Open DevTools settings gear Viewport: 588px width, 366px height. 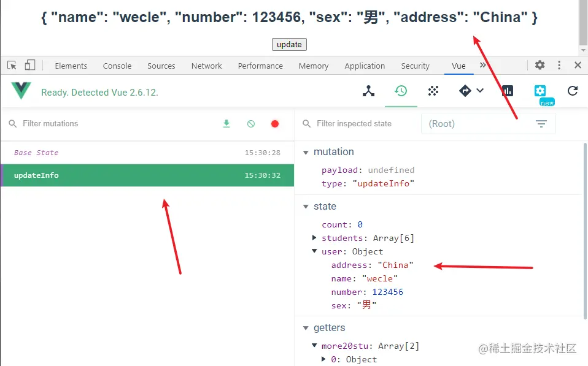tap(540, 65)
